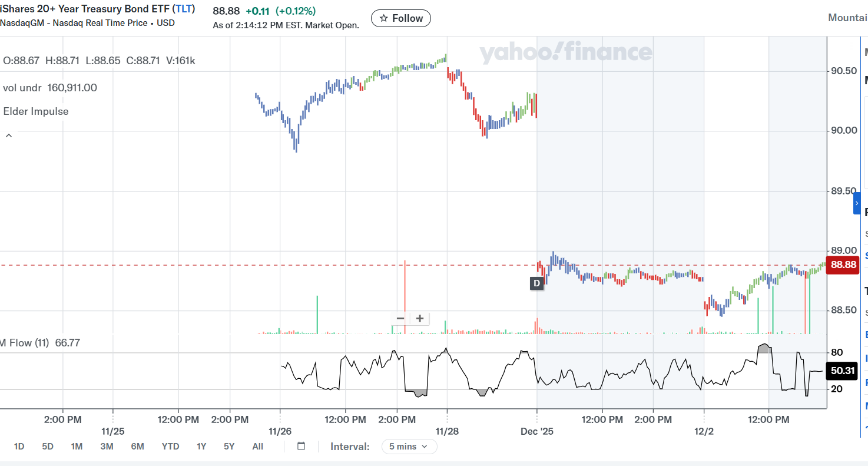Click the Elder Impulse indicator label
Screen dimensions: 868x466
36,111
